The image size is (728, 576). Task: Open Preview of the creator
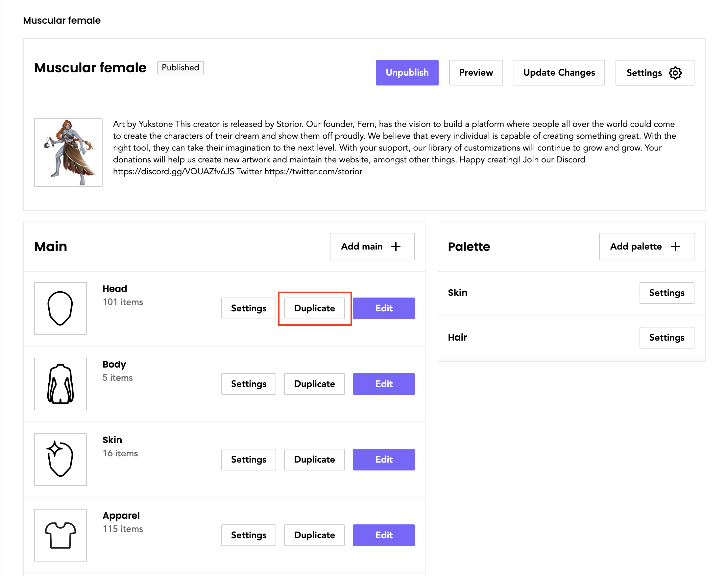point(475,73)
